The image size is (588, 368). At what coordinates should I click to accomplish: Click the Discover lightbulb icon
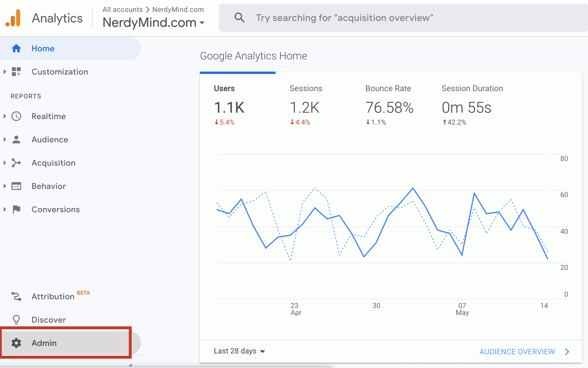[x=16, y=320]
